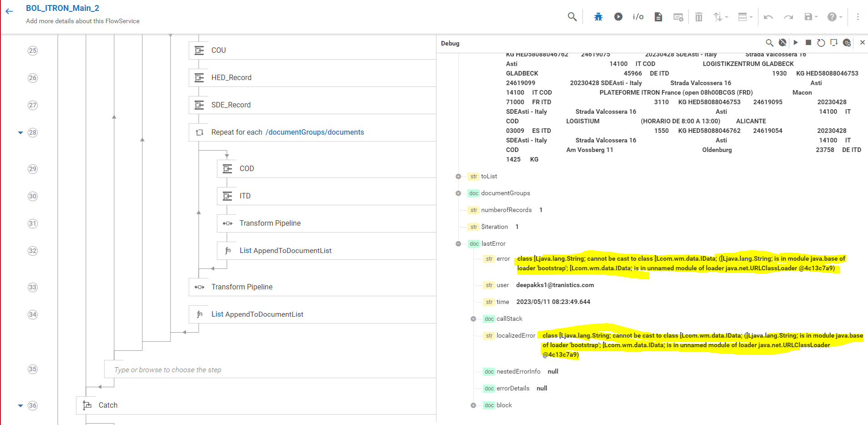Open the i/o signature view
The image size is (868, 425).
pyautogui.click(x=638, y=17)
